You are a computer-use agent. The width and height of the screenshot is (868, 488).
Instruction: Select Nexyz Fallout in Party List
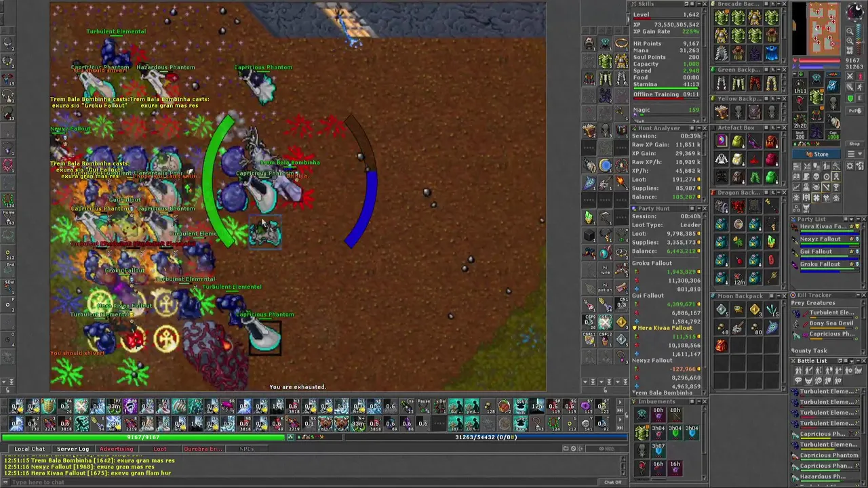tap(826, 240)
